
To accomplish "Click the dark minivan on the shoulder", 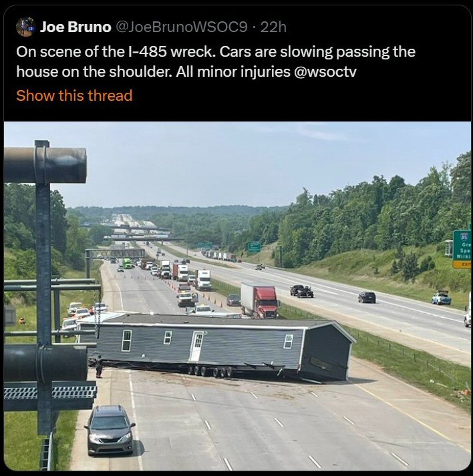I will [110, 430].
